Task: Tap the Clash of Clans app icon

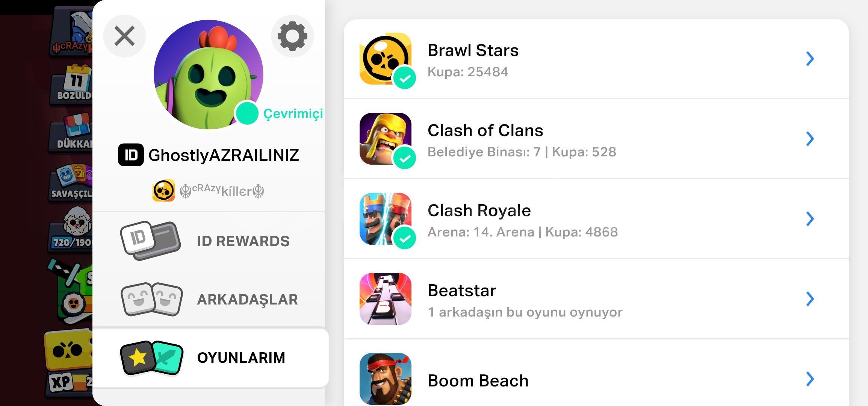Action: point(386,139)
